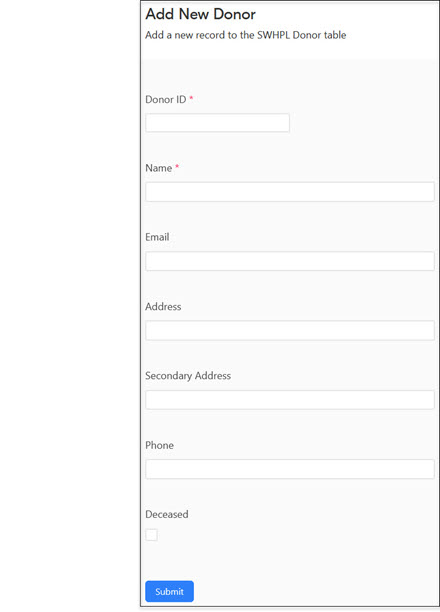Click the Donor ID input field
The width and height of the screenshot is (440, 612).
(217, 123)
